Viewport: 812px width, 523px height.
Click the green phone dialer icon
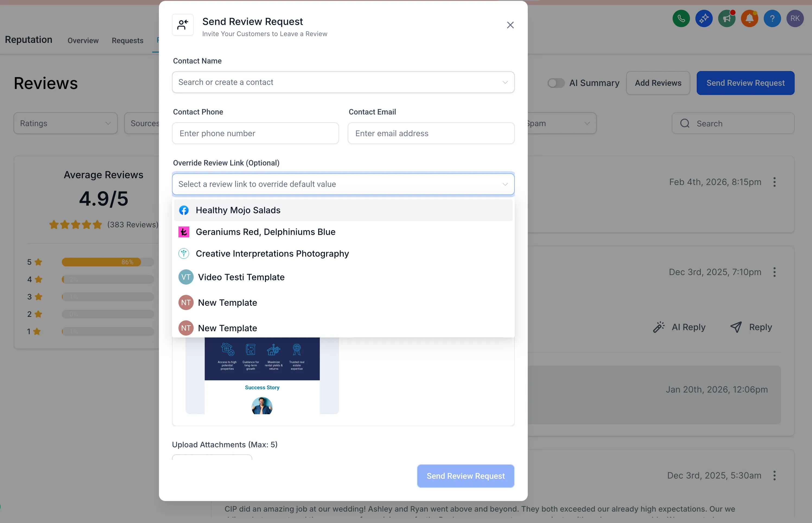click(x=681, y=18)
